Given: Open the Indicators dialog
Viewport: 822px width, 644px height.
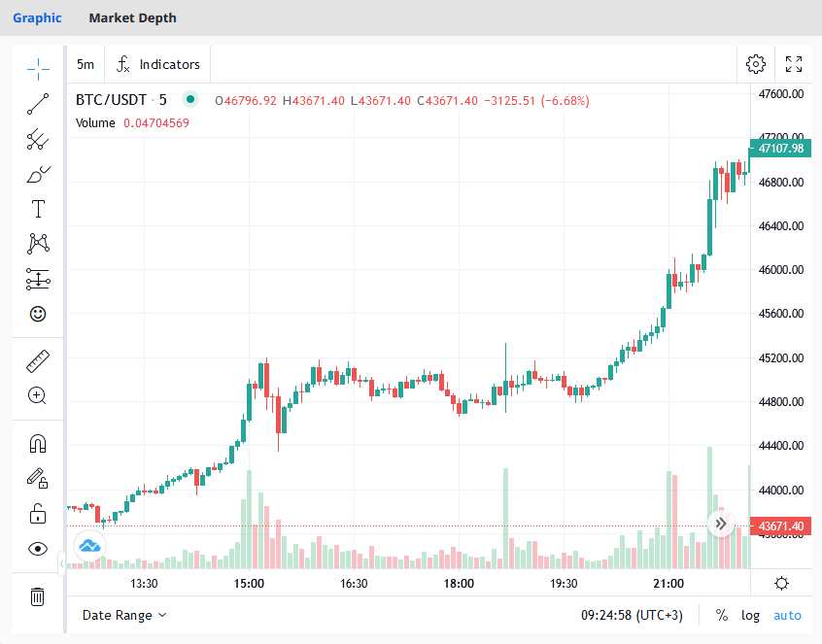Looking at the screenshot, I should click(156, 64).
